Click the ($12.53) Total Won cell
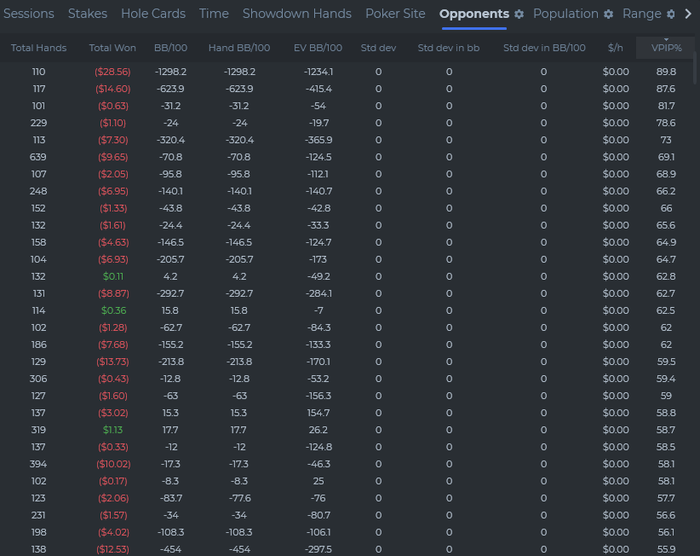 point(112,549)
